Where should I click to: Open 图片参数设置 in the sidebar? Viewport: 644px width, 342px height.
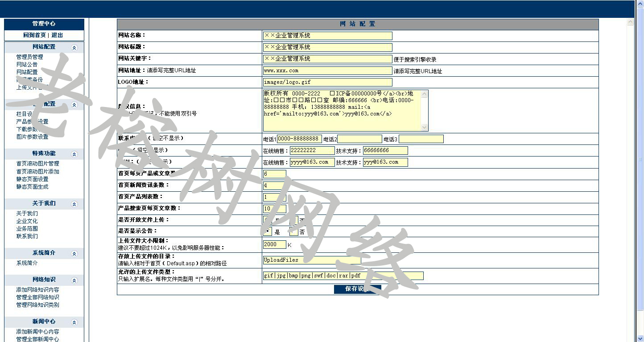pos(32,137)
